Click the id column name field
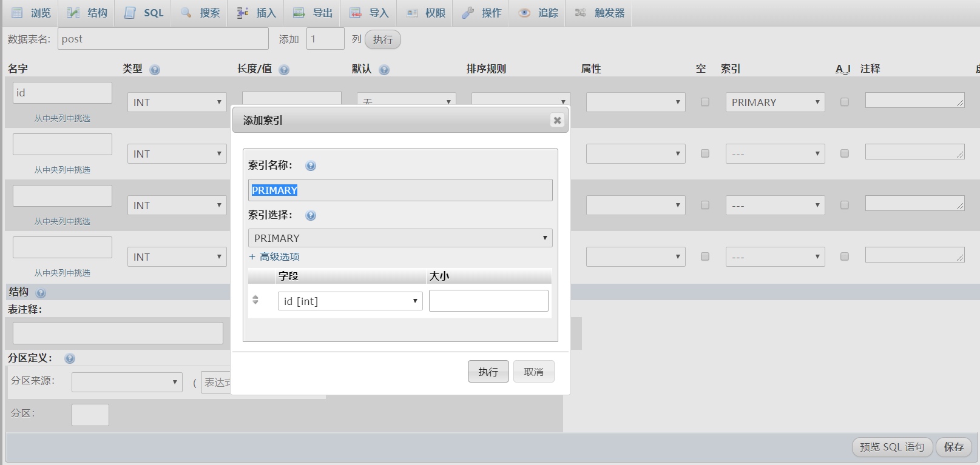 (x=63, y=93)
